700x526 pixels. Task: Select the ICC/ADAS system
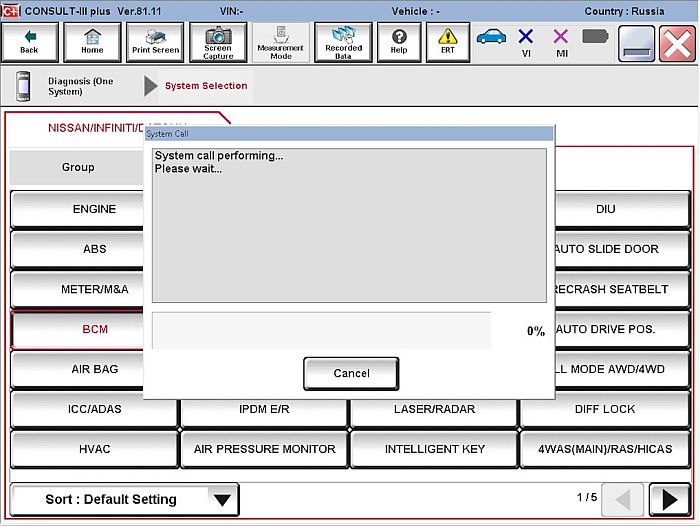click(95, 409)
